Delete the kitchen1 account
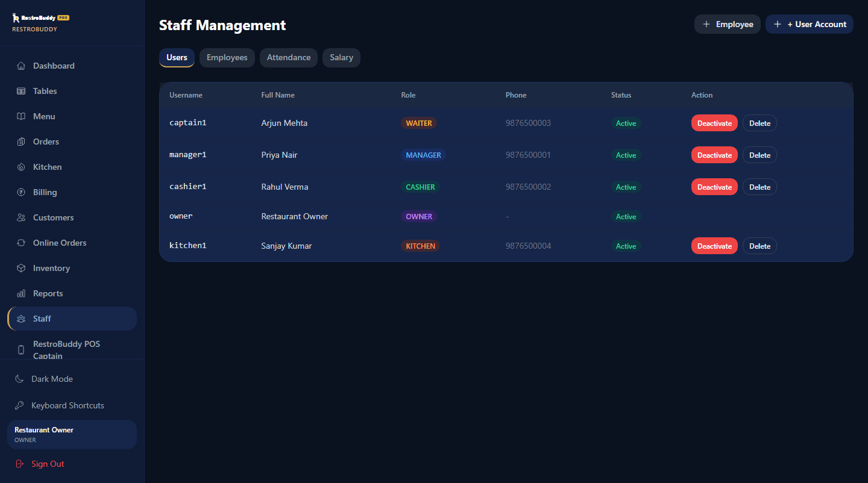This screenshot has height=483, width=868. (759, 246)
